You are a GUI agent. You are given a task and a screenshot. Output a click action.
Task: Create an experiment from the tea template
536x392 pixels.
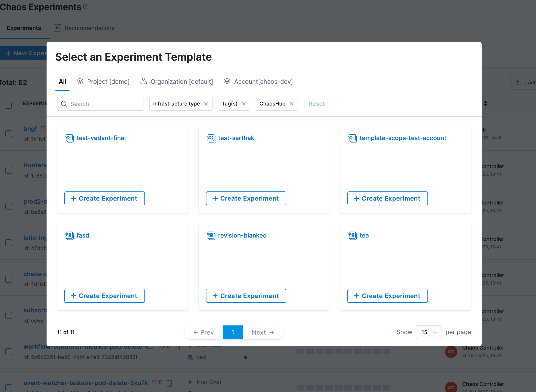pos(387,296)
